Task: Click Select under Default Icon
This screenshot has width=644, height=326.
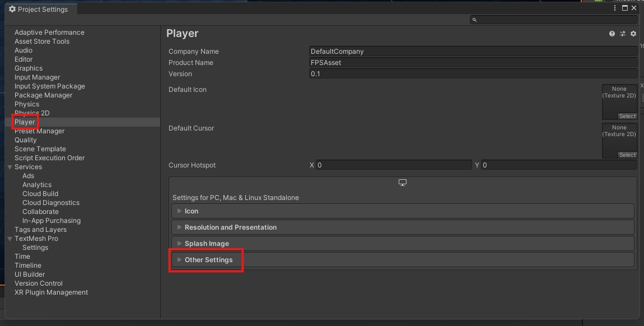Action: (627, 117)
